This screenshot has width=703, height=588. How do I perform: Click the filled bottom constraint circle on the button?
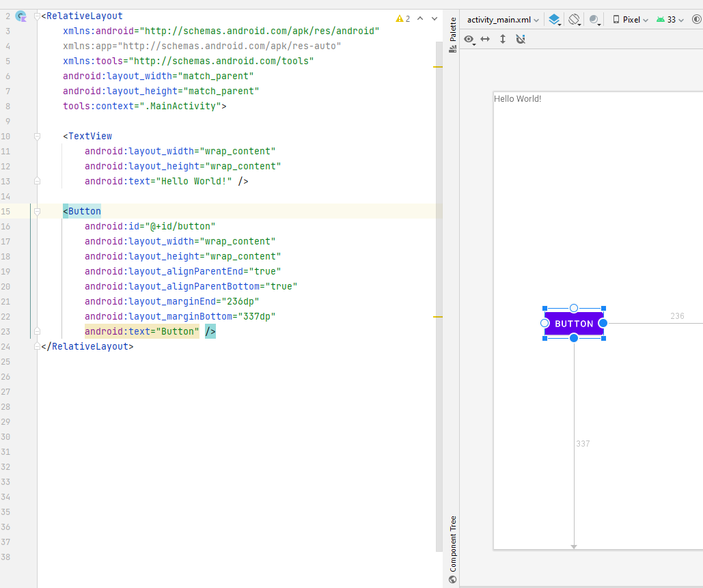574,338
